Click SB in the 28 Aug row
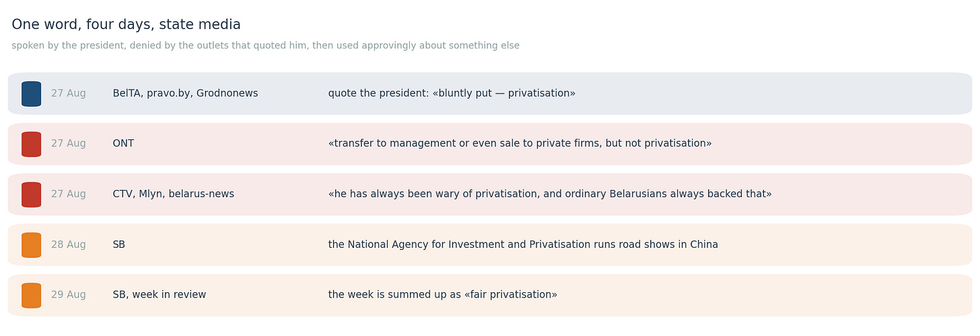Viewport: 980px width, 336px height. point(119,245)
